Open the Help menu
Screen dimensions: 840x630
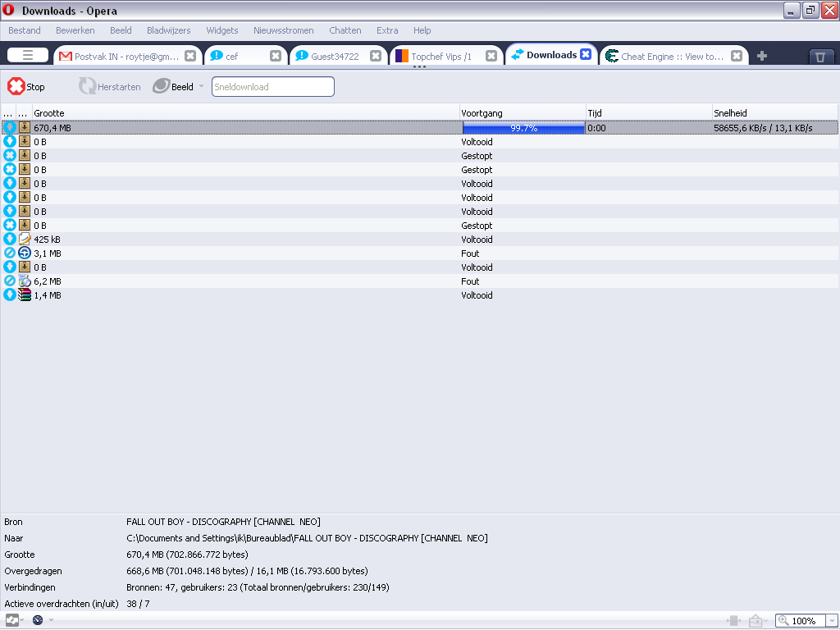[x=422, y=30]
